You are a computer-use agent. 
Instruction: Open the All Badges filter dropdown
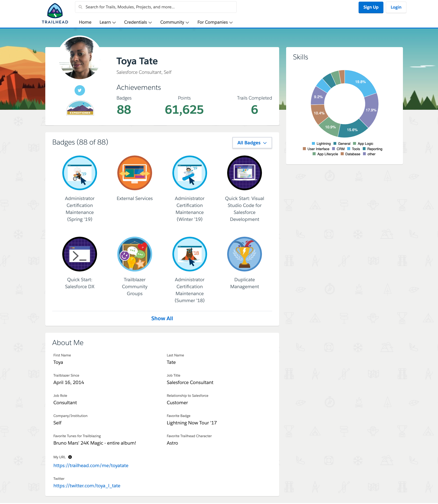[x=252, y=143]
